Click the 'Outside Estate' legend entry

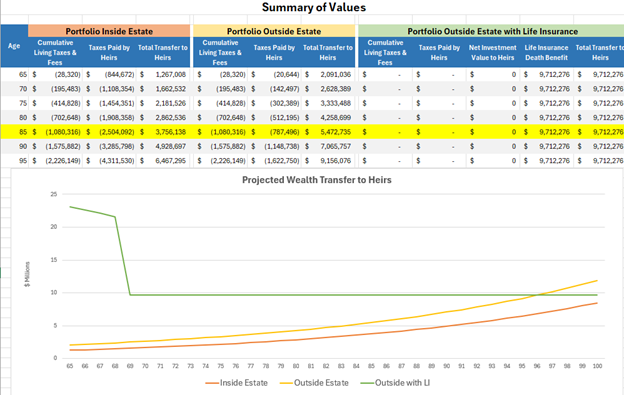[314, 383]
